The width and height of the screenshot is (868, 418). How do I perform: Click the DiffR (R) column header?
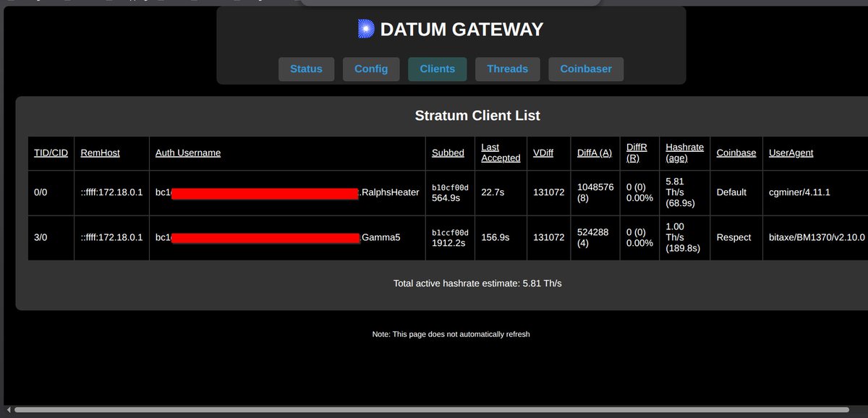coord(637,153)
